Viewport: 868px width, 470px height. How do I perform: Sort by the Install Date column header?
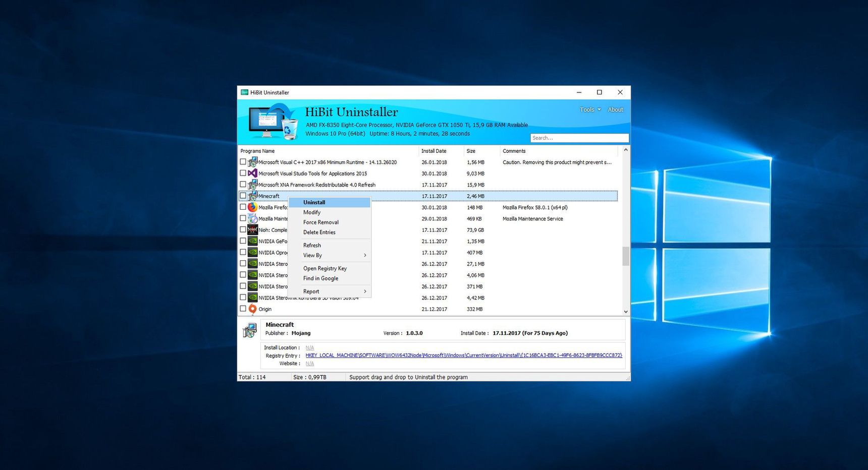click(441, 151)
